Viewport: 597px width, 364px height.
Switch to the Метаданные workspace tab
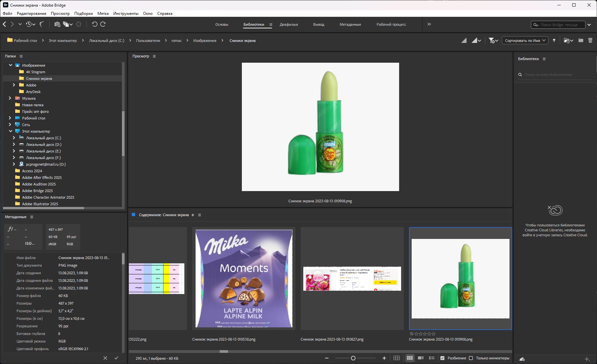[350, 24]
